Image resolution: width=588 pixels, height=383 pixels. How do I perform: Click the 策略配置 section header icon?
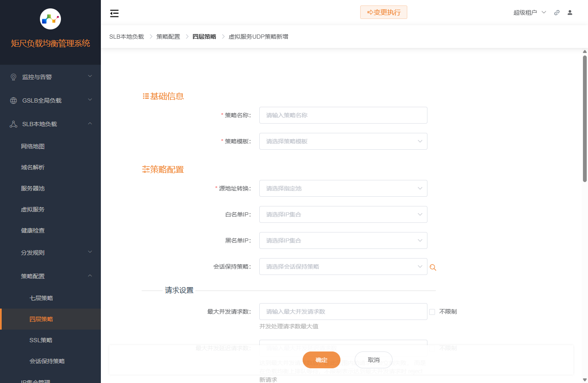coord(145,169)
